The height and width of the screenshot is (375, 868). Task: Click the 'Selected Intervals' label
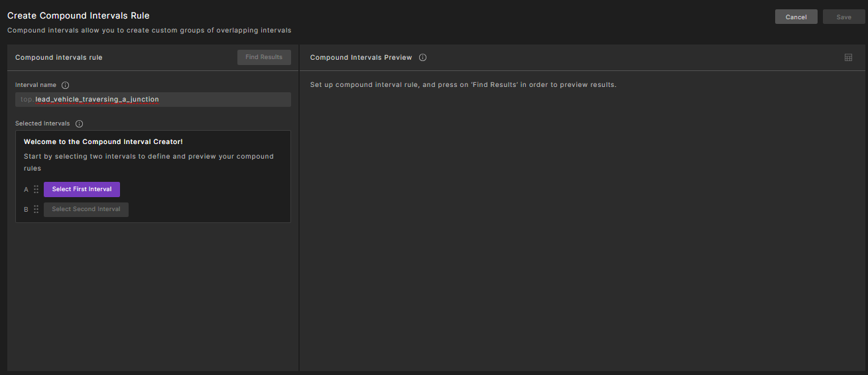[x=42, y=123]
